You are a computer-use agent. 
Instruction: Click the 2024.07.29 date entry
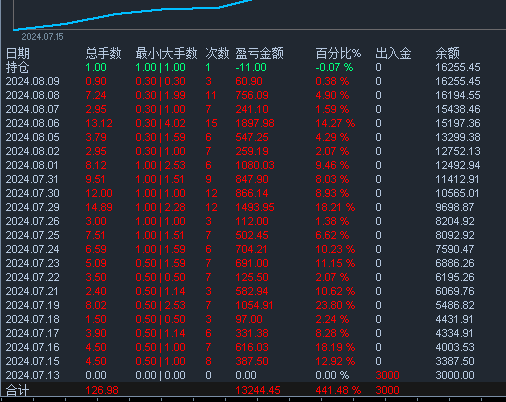coord(33,207)
